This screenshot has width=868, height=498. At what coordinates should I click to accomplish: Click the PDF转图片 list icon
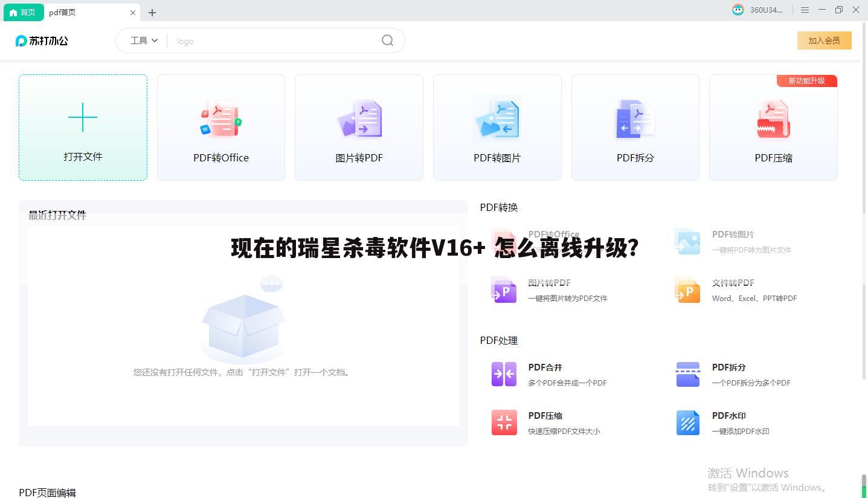(x=687, y=241)
